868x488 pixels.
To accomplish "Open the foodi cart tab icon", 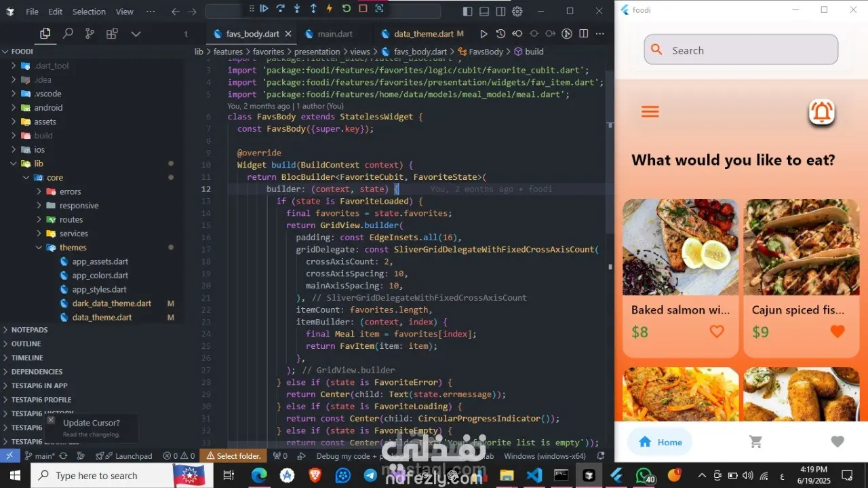I will pos(755,442).
